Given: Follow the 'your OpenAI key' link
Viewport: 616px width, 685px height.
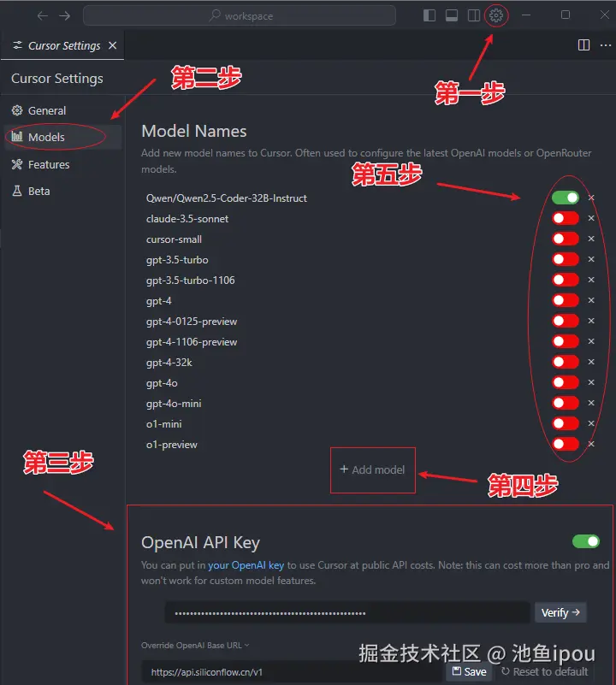Looking at the screenshot, I should [246, 565].
